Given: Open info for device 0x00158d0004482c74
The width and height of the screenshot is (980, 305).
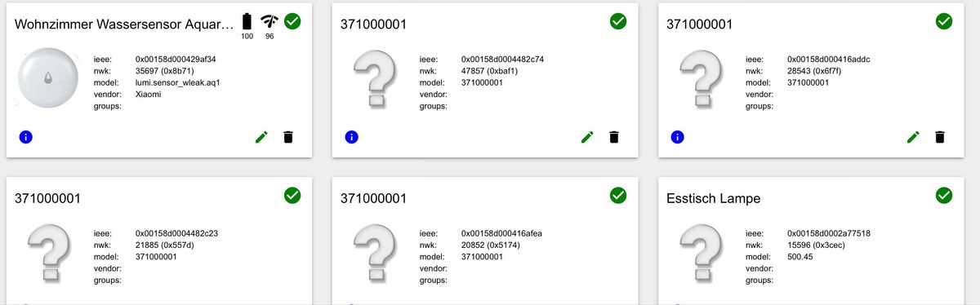Looking at the screenshot, I should tap(351, 137).
